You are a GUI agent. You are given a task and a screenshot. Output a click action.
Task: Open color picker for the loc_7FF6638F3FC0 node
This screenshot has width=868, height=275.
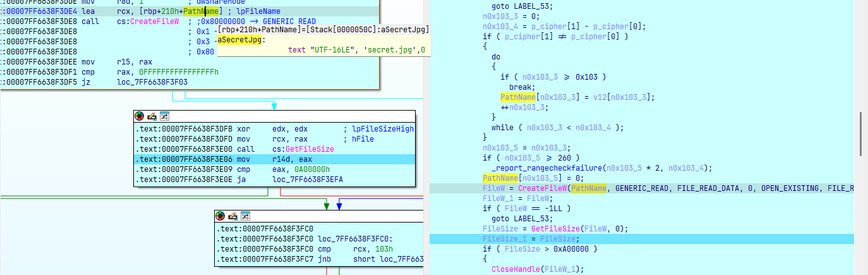tap(220, 216)
